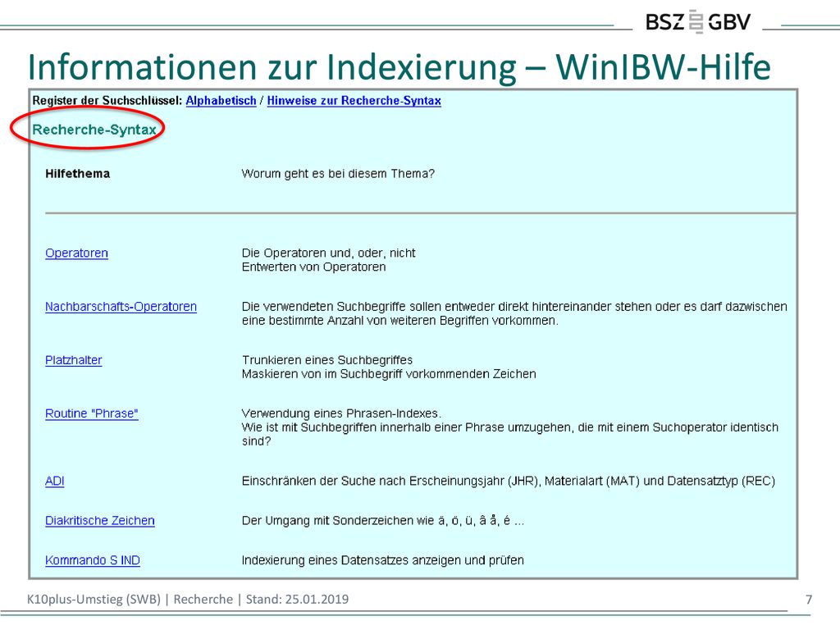Follow the Nachbarschafts-Operatoren link
The width and height of the screenshot is (840, 630).
(121, 307)
